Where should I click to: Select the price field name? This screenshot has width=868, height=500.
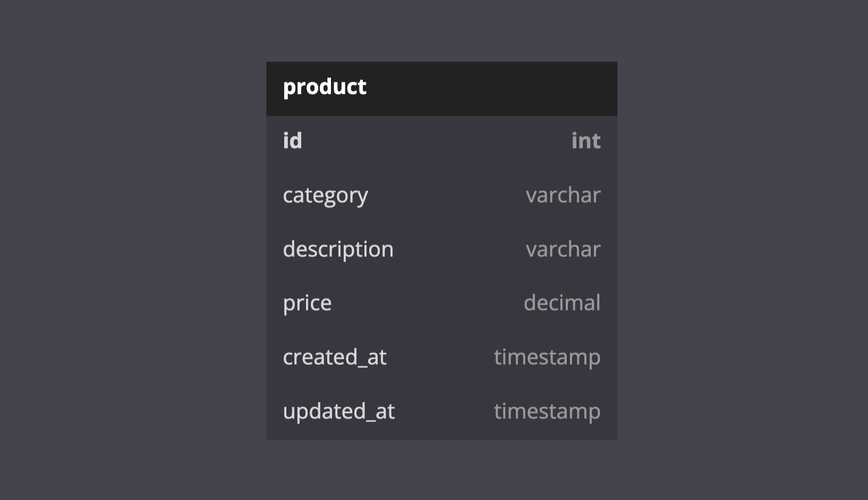coord(307,303)
